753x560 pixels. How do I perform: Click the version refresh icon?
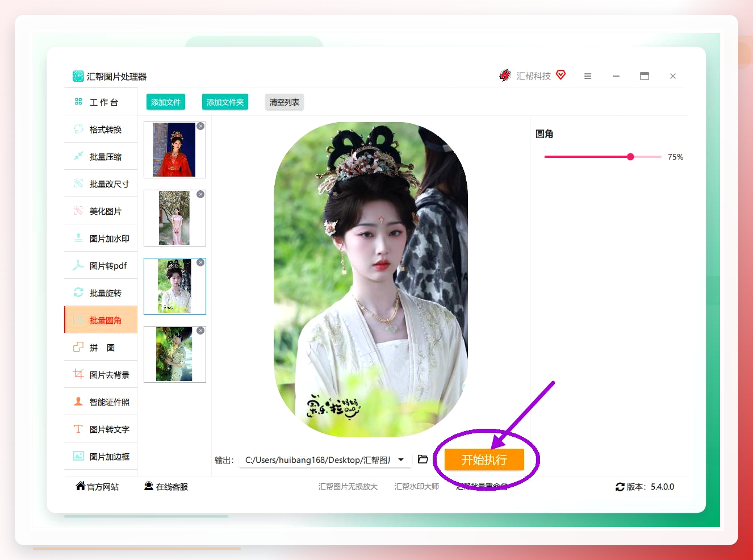(x=620, y=487)
